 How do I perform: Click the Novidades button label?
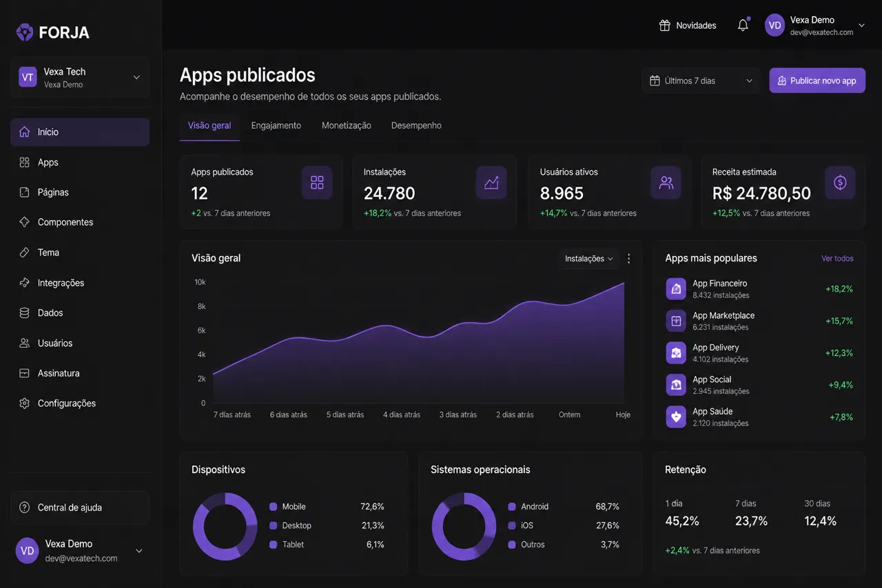click(x=696, y=25)
